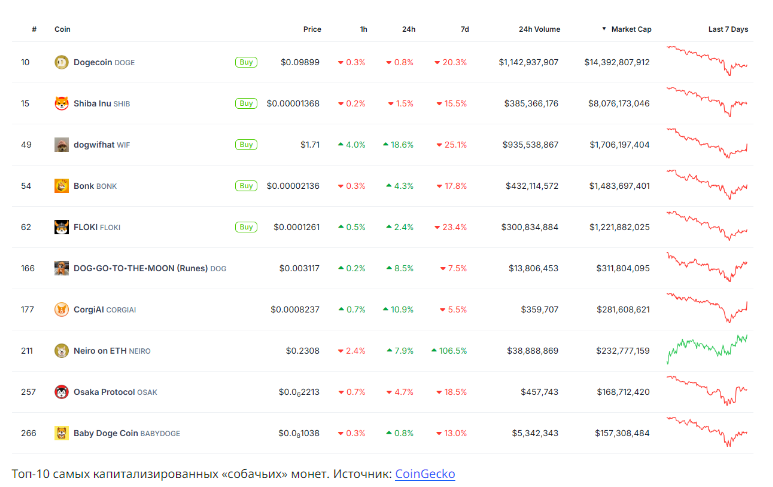Sort by the Coin column header
773x487 pixels.
point(62,29)
